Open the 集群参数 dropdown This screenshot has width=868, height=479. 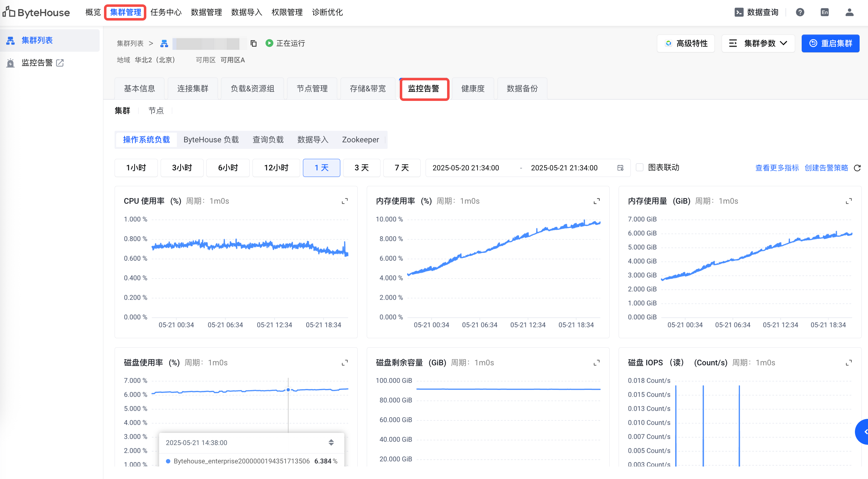click(758, 43)
